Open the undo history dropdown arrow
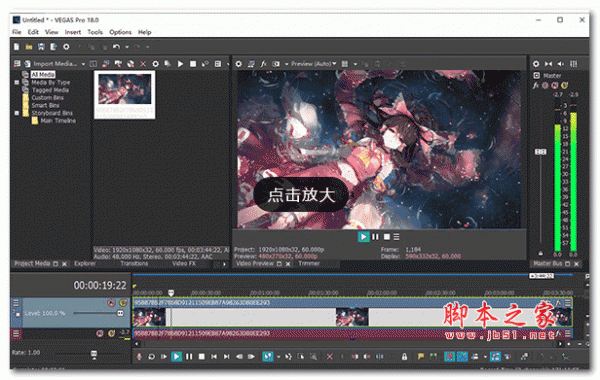The image size is (600, 380). pyautogui.click(x=127, y=47)
